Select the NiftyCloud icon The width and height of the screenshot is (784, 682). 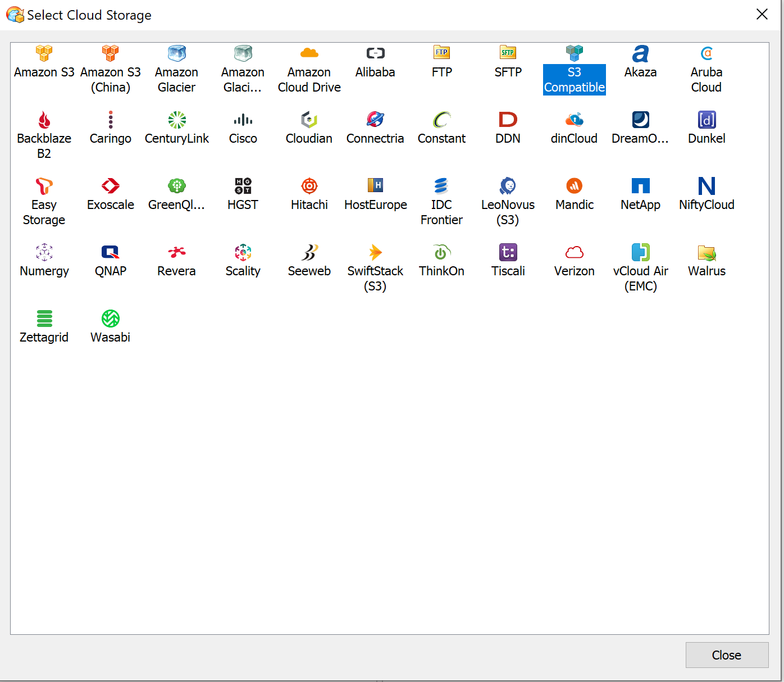706,186
